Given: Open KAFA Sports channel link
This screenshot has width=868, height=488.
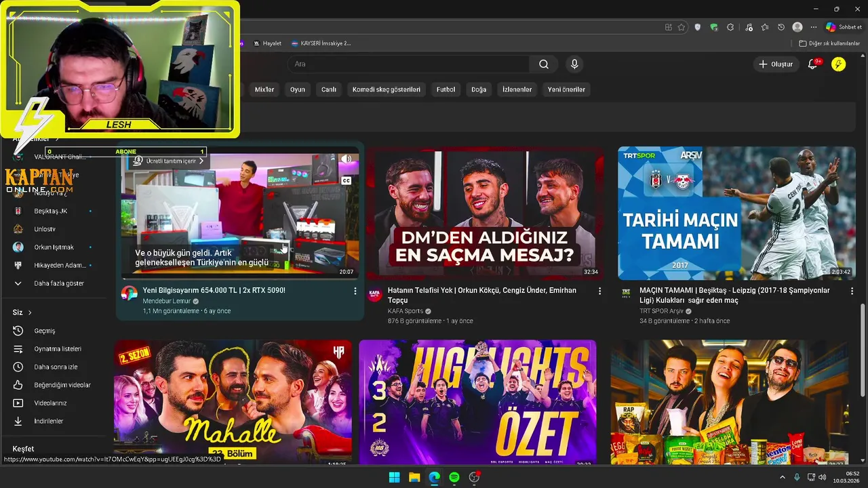Looking at the screenshot, I should [x=406, y=311].
